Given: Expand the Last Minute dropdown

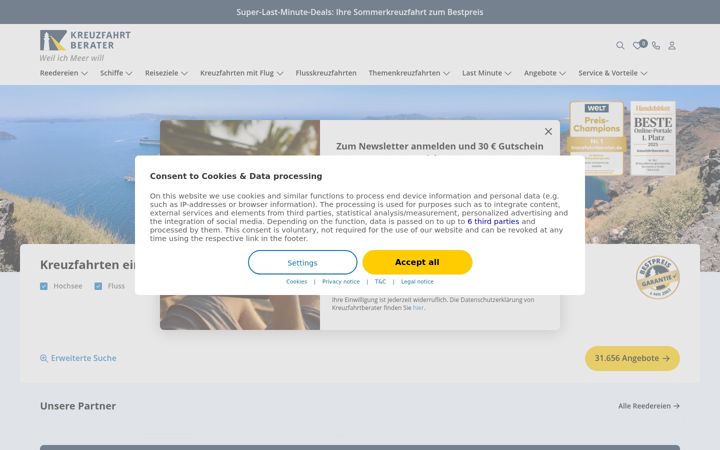Looking at the screenshot, I should coord(486,73).
